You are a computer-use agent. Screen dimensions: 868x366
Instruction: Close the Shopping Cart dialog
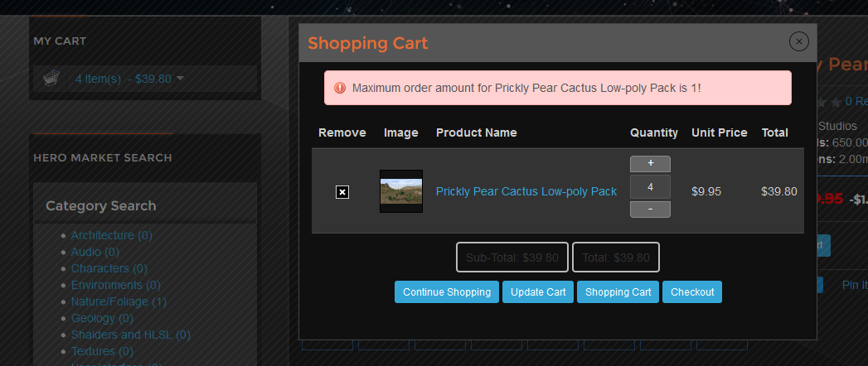799,41
